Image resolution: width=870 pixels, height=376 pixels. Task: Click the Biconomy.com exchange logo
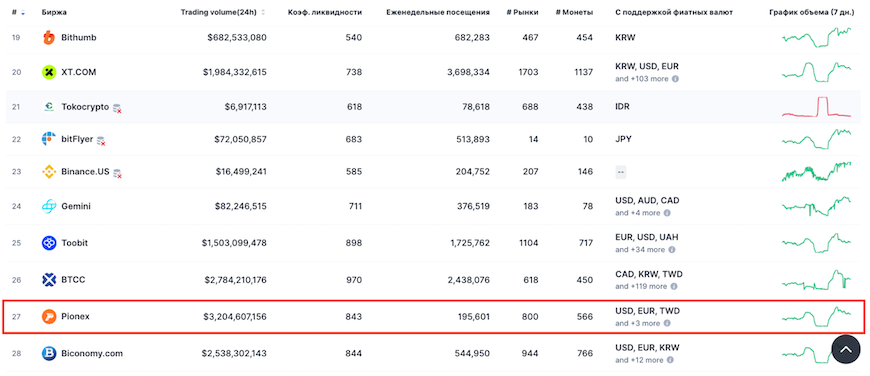[x=49, y=353]
